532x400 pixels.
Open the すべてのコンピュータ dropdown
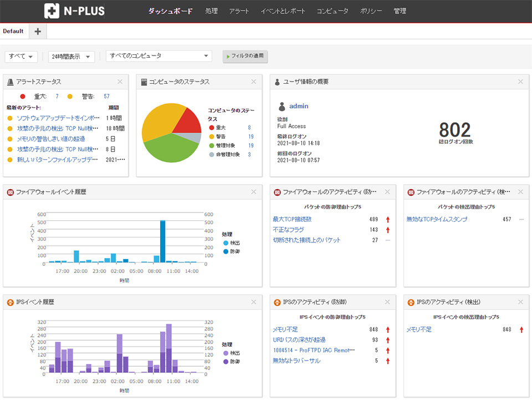[x=159, y=55]
